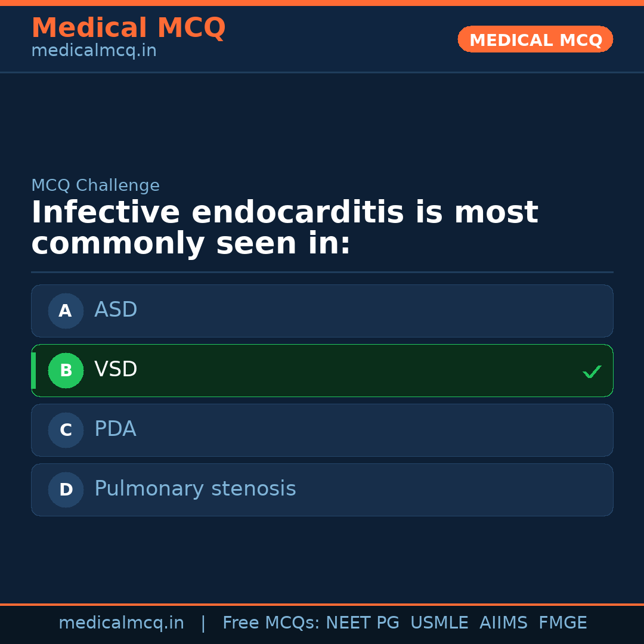This screenshot has width=644, height=644.
Task: Click FMGE in the footer
Action: (562, 623)
